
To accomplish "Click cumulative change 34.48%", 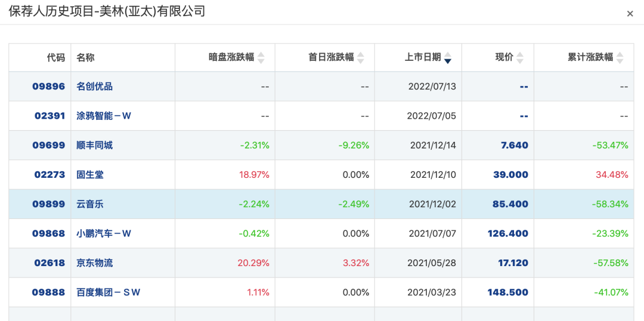I will point(612,175).
